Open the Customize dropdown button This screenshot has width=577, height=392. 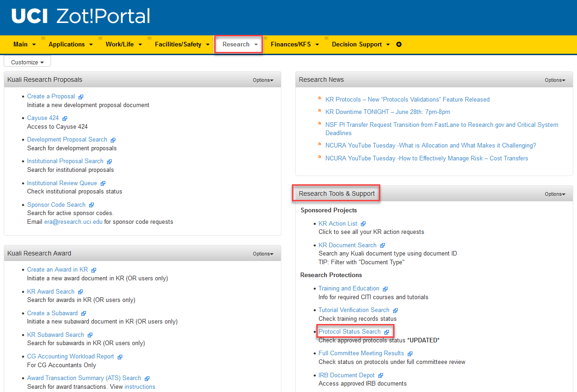tap(27, 62)
